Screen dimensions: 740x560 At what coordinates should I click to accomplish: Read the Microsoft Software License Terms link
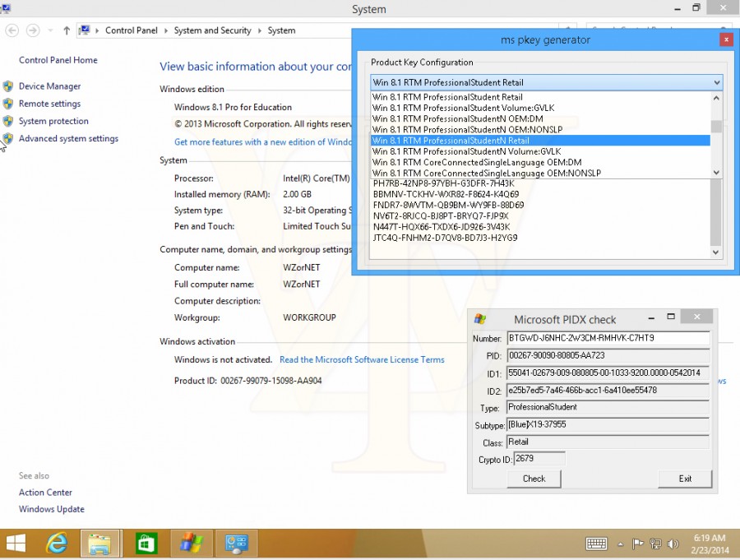click(362, 360)
